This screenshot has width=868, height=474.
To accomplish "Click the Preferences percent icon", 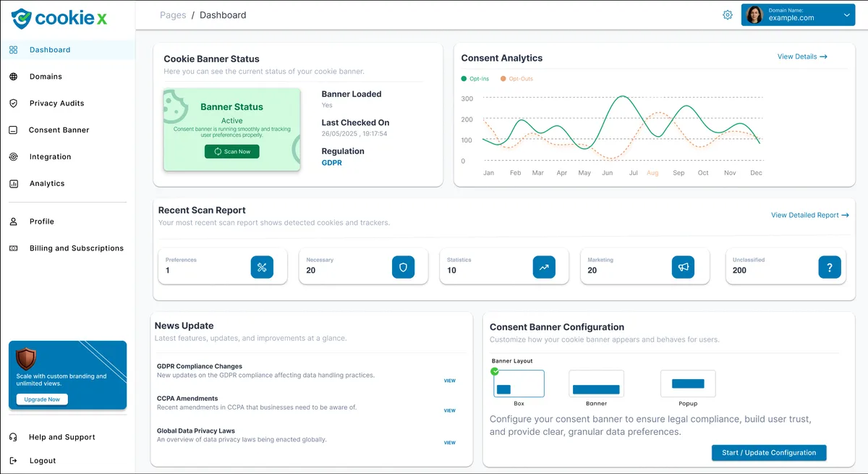I will click(x=262, y=267).
